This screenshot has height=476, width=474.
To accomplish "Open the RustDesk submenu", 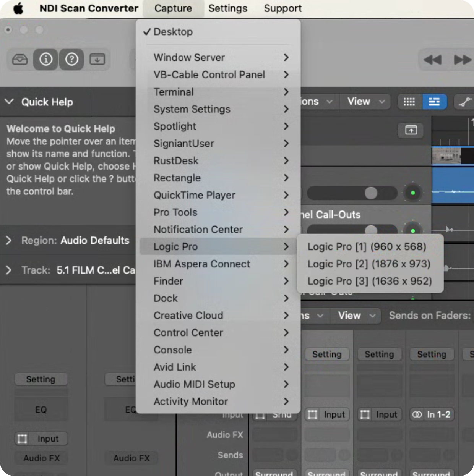I will [218, 160].
